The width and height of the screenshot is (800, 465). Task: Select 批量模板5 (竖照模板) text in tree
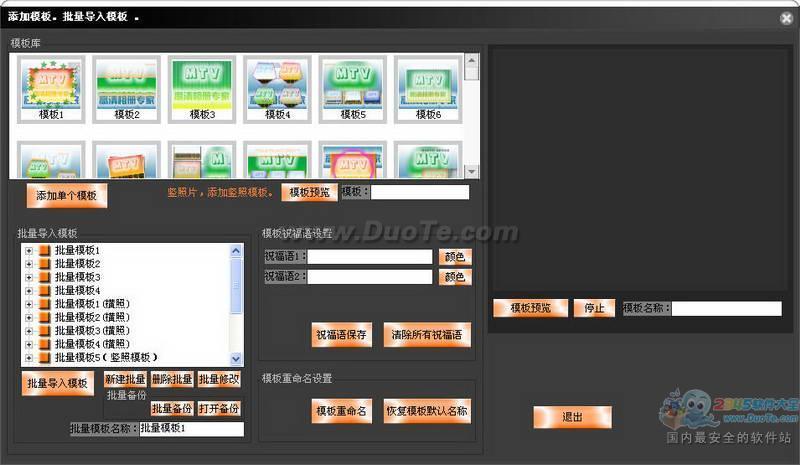click(x=106, y=357)
